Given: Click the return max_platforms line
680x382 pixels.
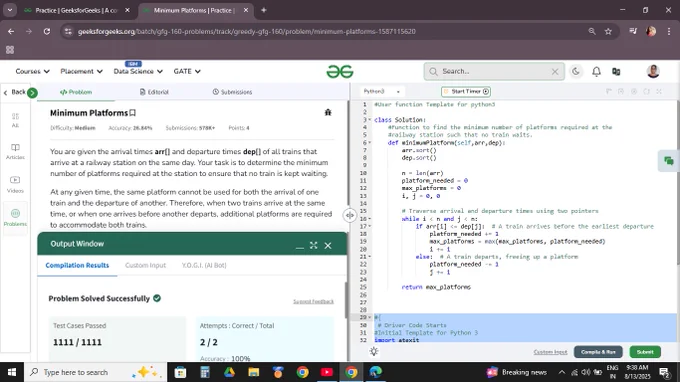Looking at the screenshot, I should [x=436, y=287].
